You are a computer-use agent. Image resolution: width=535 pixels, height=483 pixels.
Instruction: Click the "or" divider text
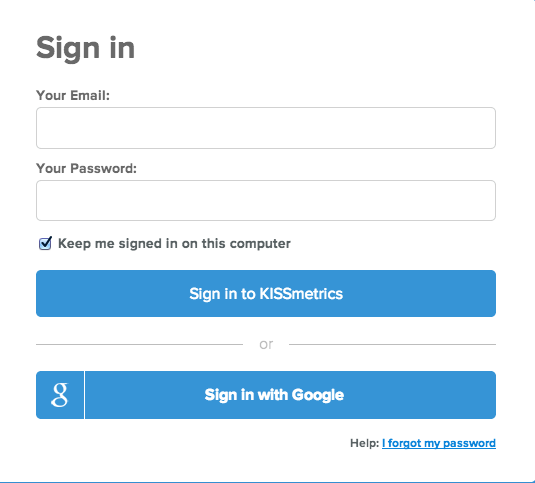coord(266,344)
